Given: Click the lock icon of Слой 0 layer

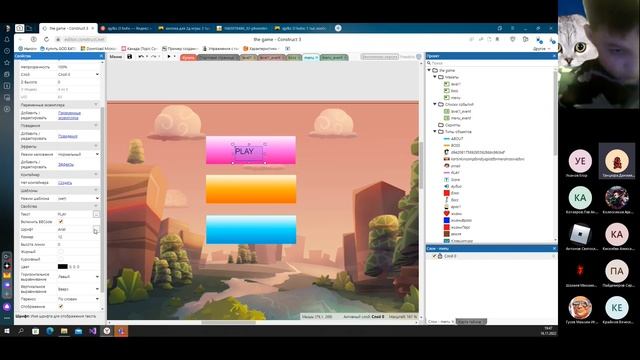Looking at the screenshot, I should point(440,256).
